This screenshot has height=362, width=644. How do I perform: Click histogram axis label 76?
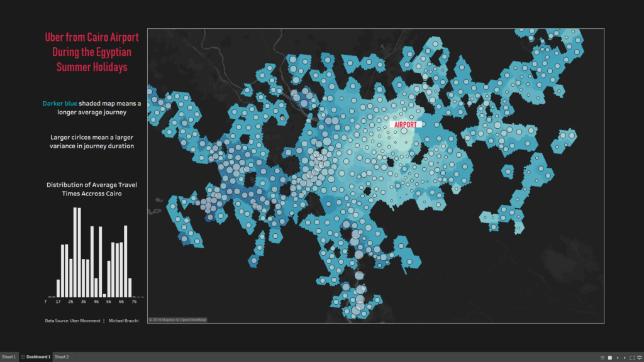134,302
